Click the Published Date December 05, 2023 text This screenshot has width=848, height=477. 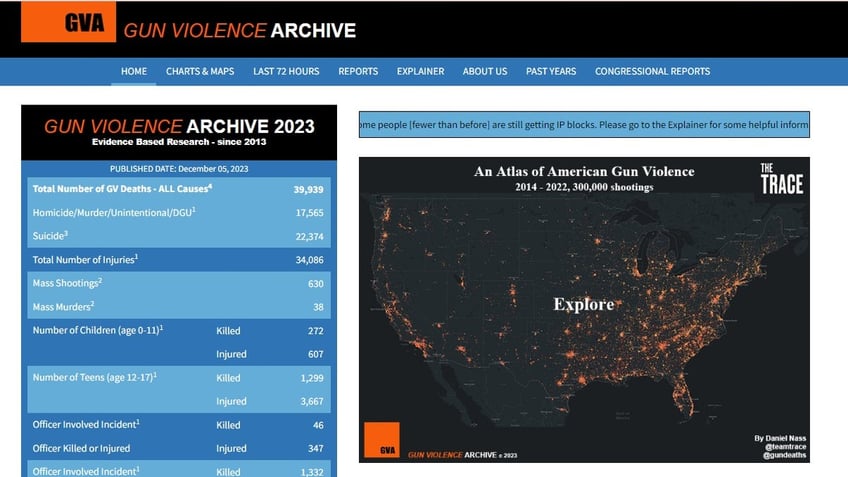179,169
